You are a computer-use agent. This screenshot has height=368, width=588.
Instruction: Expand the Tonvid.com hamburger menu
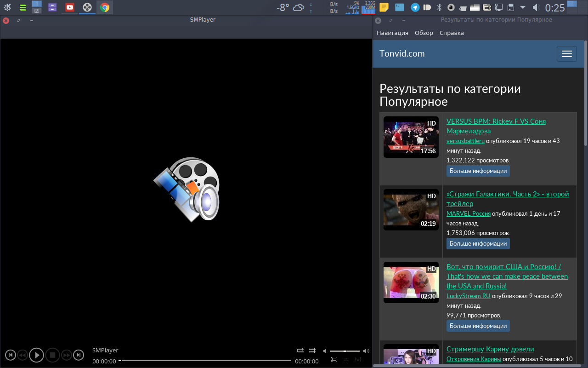point(566,54)
